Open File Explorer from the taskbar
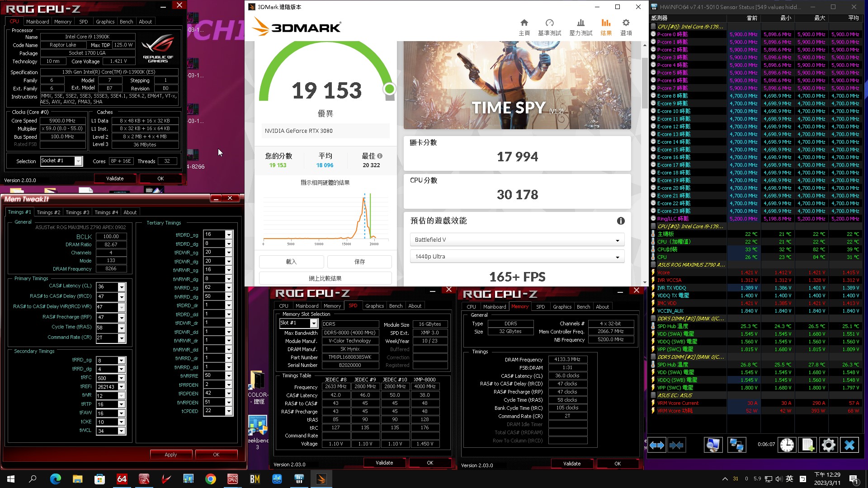The image size is (868, 488). (x=78, y=479)
